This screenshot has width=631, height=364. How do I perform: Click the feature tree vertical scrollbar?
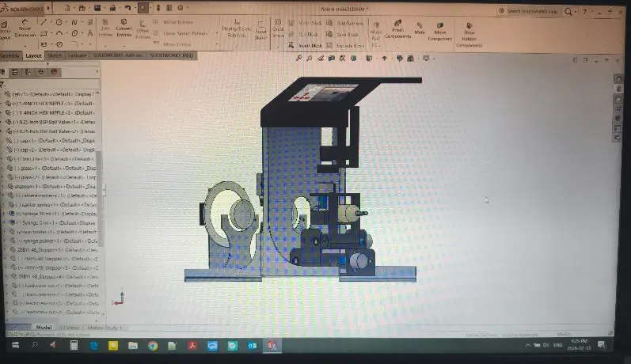pos(99,199)
